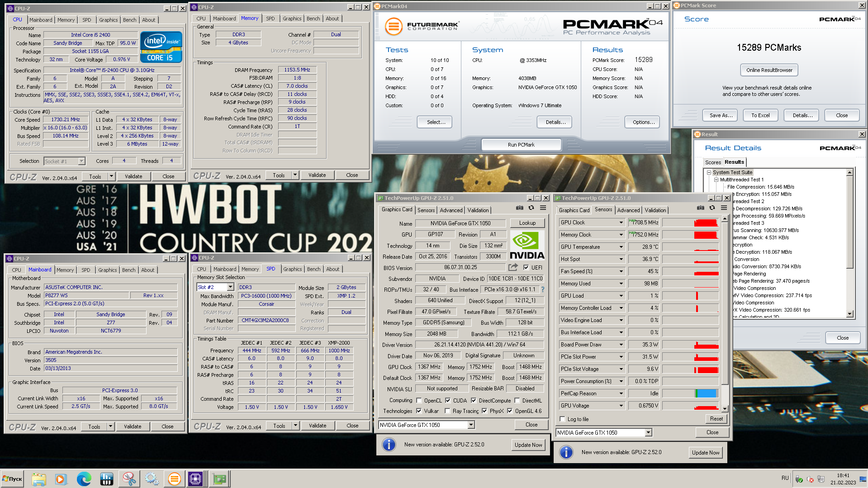Click Reset button in GPU-Z Sensors
The width and height of the screenshot is (868, 488).
(716, 419)
